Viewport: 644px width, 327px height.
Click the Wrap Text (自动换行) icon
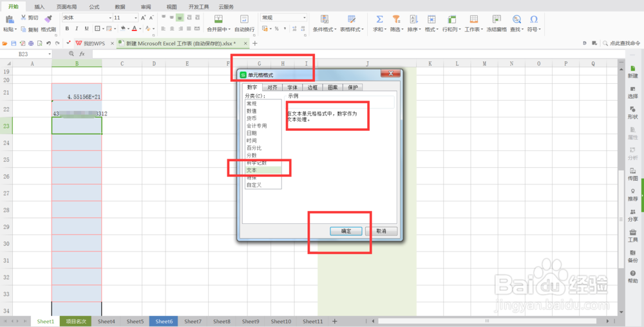244,19
